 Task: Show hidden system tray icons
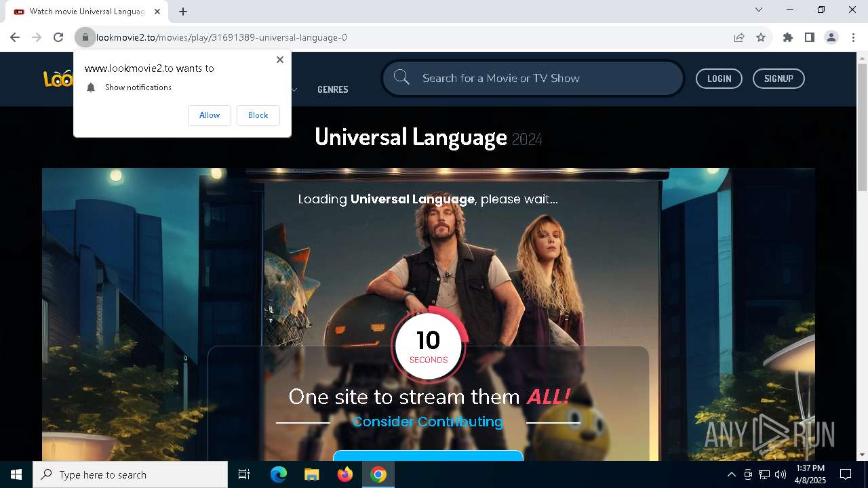pyautogui.click(x=731, y=474)
